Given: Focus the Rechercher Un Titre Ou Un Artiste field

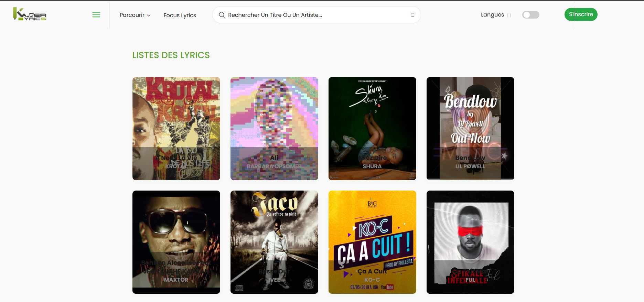Looking at the screenshot, I should coord(316,15).
